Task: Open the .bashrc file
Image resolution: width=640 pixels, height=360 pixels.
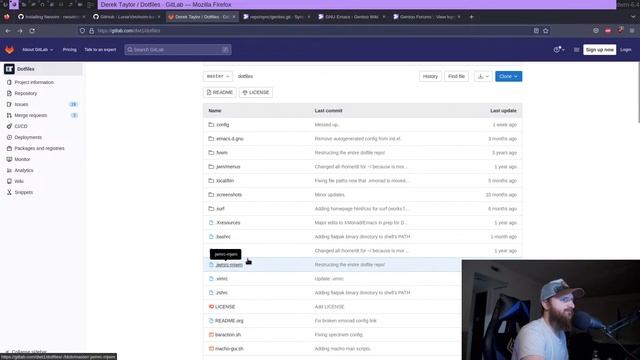Action: point(223,237)
